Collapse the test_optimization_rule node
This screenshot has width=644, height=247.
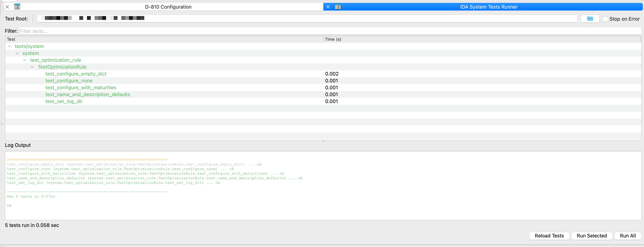pos(24,60)
